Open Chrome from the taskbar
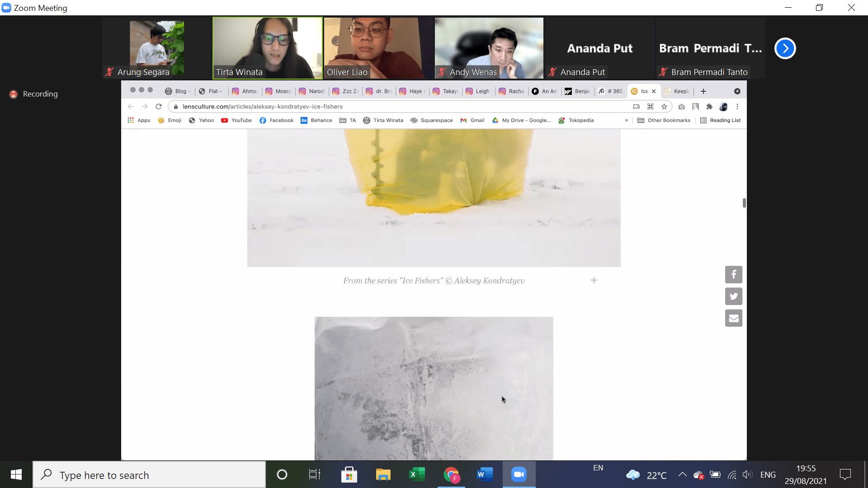The image size is (868, 488). click(x=452, y=474)
